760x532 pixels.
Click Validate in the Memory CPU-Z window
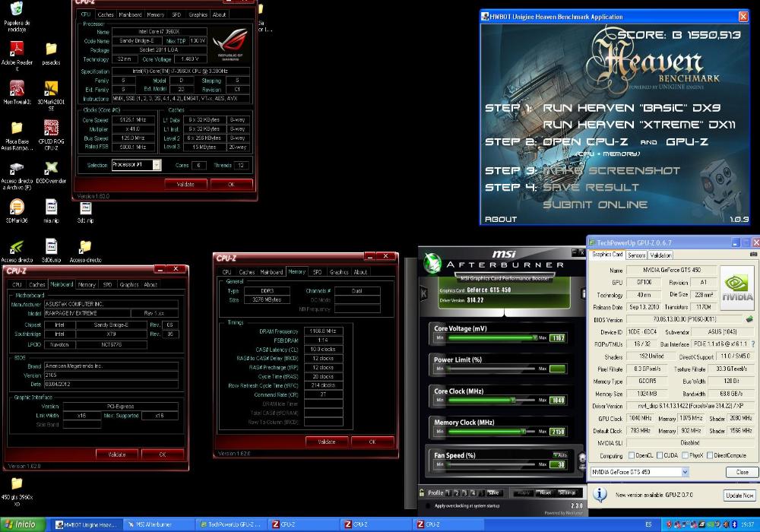pos(327,442)
